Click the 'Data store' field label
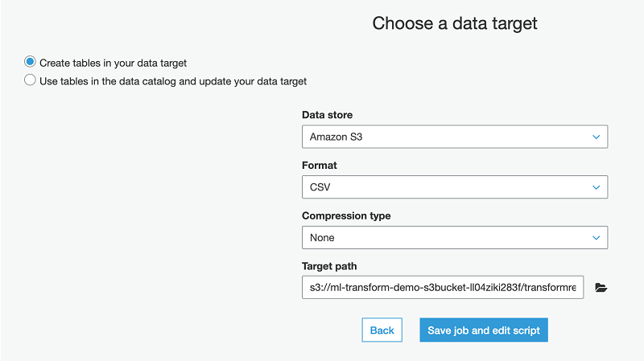The width and height of the screenshot is (644, 361). click(x=327, y=115)
